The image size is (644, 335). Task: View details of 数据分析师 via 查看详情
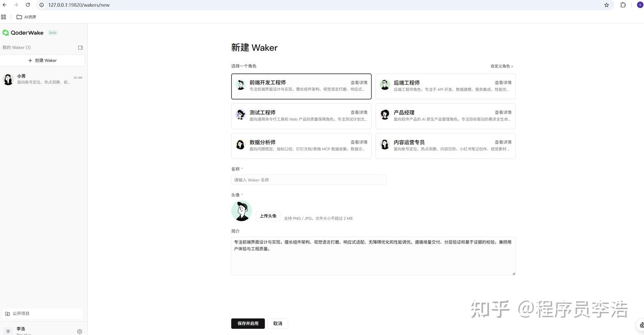pos(359,142)
